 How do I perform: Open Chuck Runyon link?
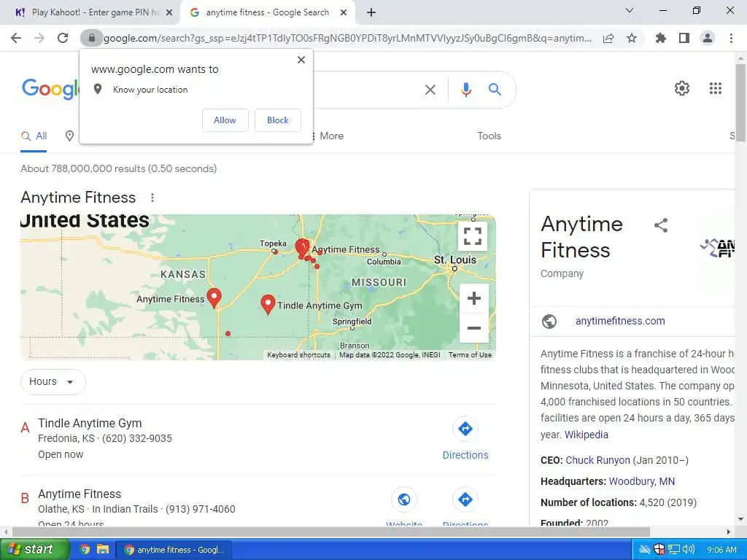[x=598, y=461]
